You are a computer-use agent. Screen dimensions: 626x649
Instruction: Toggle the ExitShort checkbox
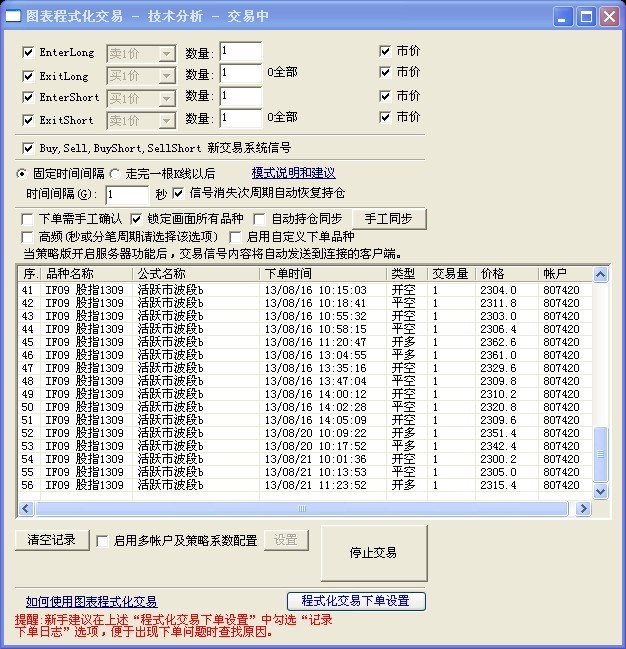pyautogui.click(x=28, y=120)
